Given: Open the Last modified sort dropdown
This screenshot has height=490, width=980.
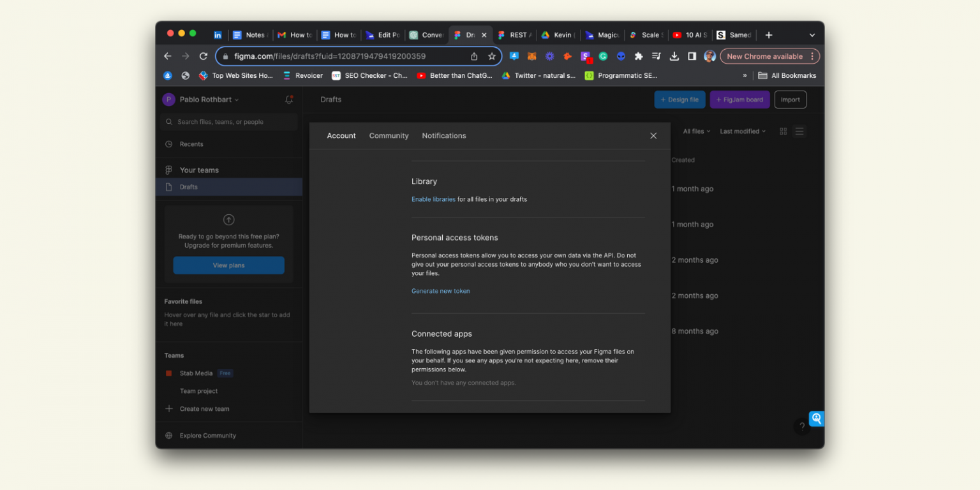Looking at the screenshot, I should click(742, 131).
